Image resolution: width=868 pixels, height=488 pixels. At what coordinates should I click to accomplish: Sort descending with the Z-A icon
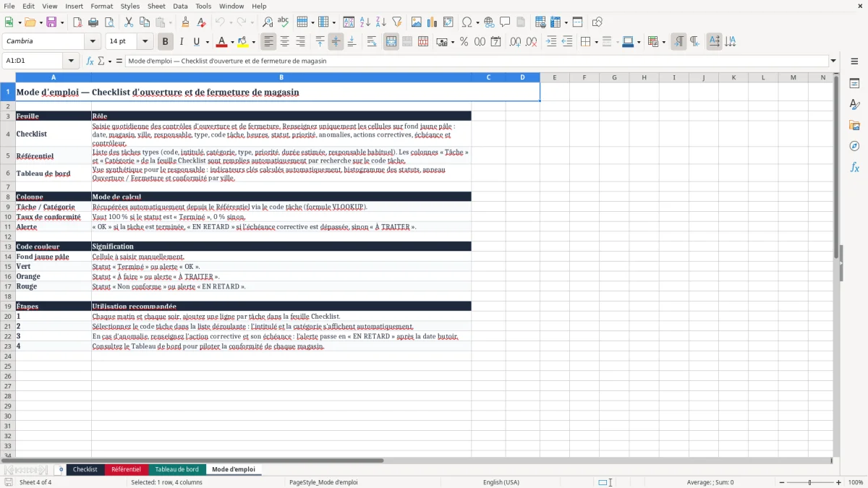pyautogui.click(x=381, y=22)
